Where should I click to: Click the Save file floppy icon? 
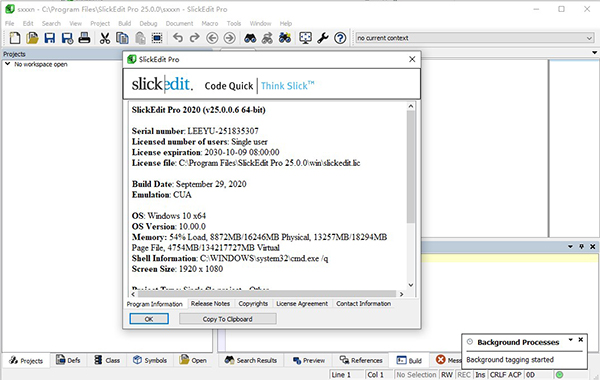click(x=50, y=38)
